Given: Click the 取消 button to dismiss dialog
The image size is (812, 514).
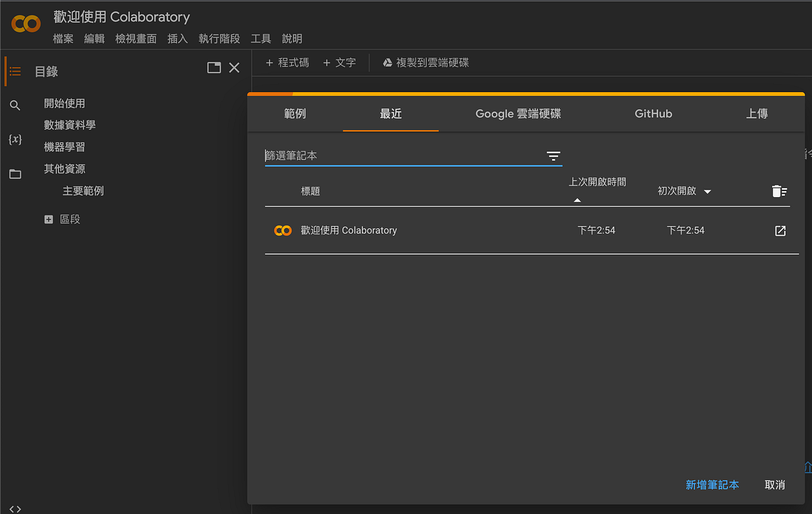Looking at the screenshot, I should (774, 485).
